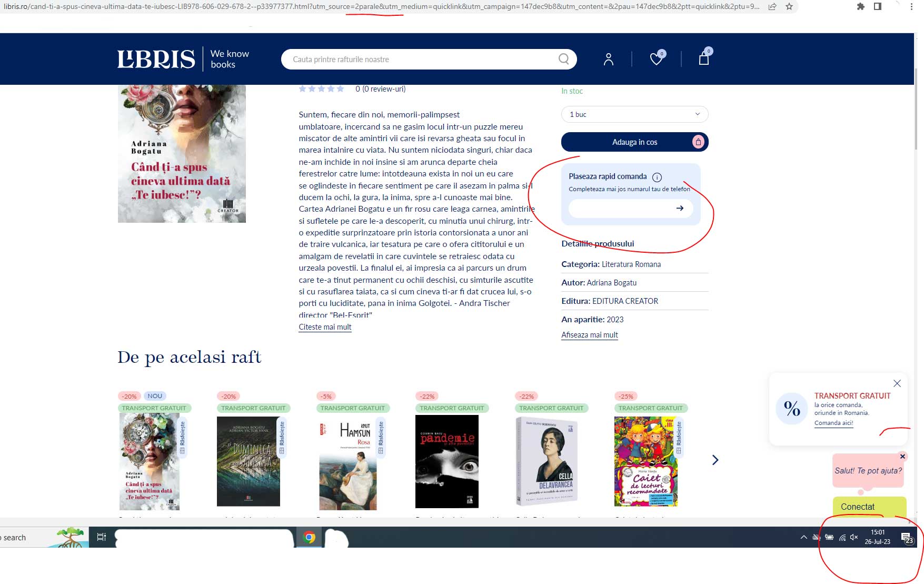This screenshot has height=584, width=924.
Task: Show next books with carousel arrow
Action: [715, 460]
